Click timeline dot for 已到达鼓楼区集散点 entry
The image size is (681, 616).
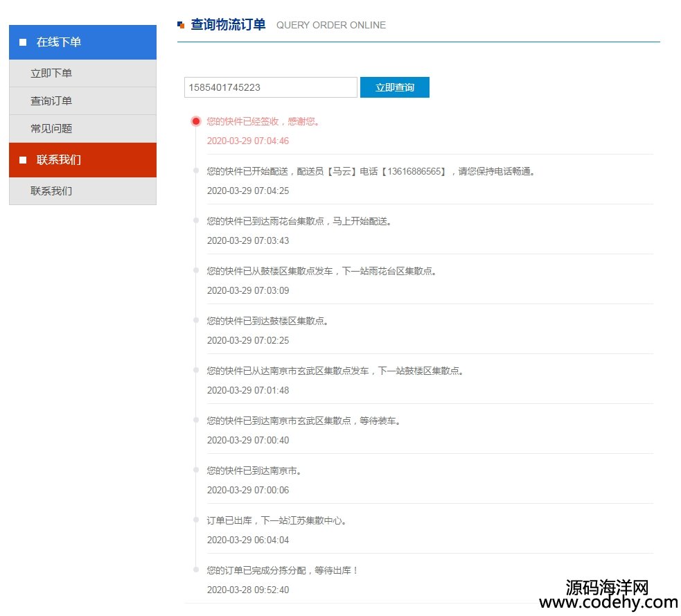[x=196, y=320]
